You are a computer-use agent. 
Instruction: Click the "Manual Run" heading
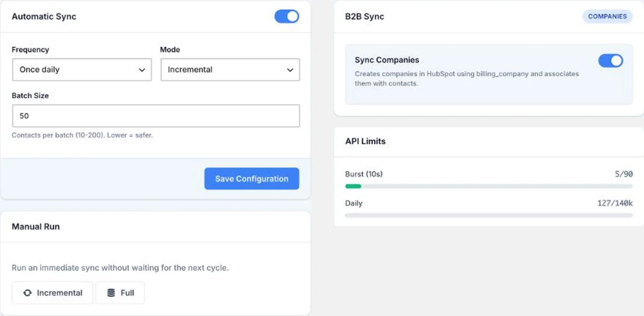(36, 227)
